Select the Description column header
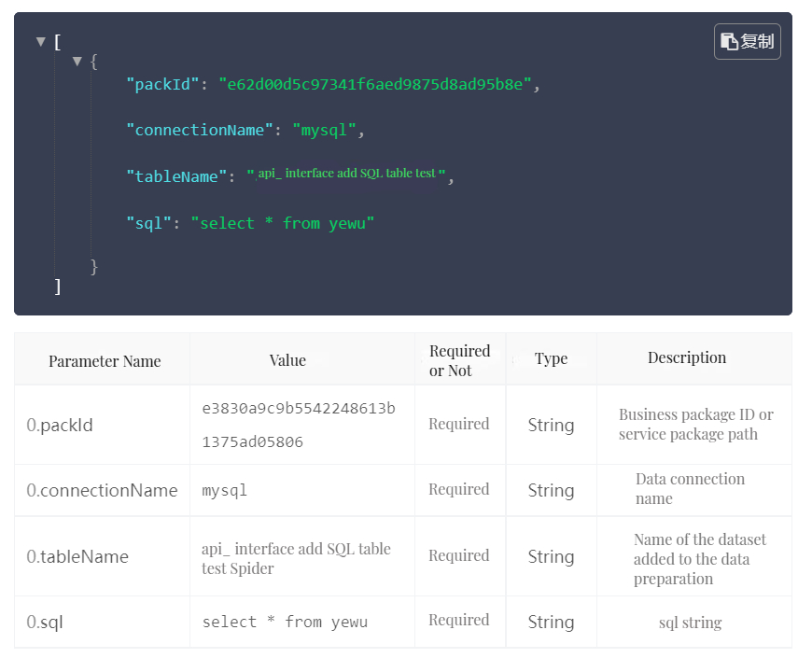 [686, 358]
